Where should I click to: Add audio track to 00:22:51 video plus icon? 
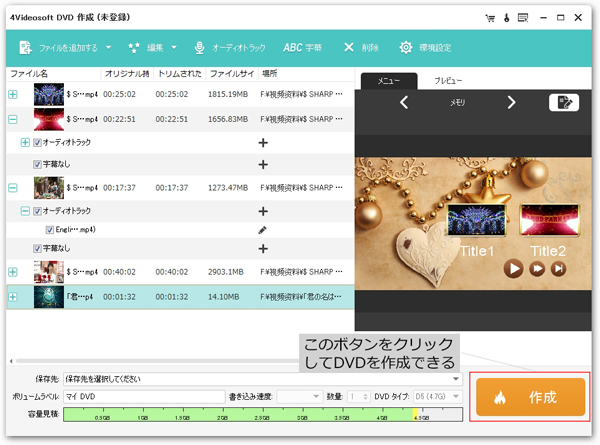click(263, 143)
